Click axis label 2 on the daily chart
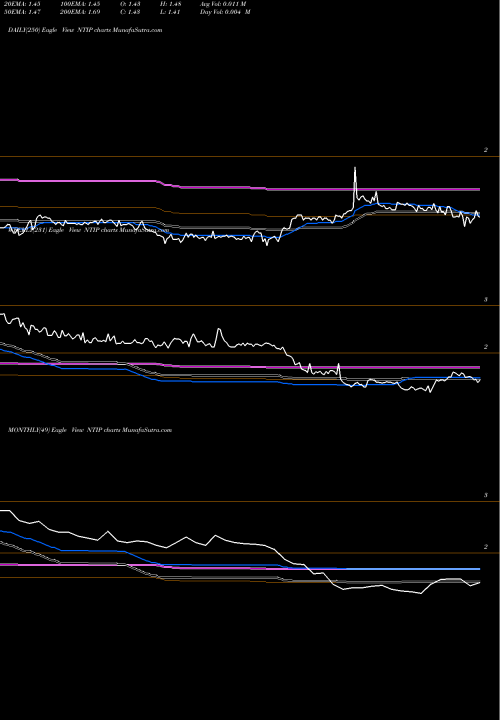The width and height of the screenshot is (500, 720). (x=485, y=150)
